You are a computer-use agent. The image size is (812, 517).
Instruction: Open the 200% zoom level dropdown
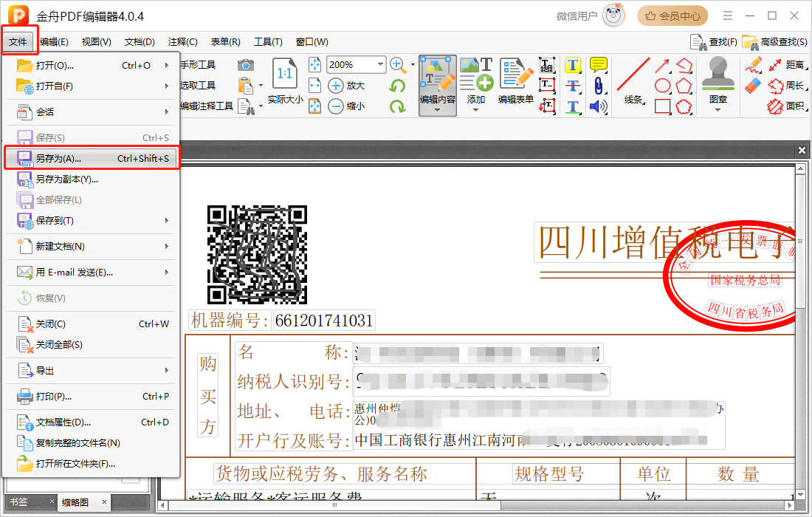[381, 65]
